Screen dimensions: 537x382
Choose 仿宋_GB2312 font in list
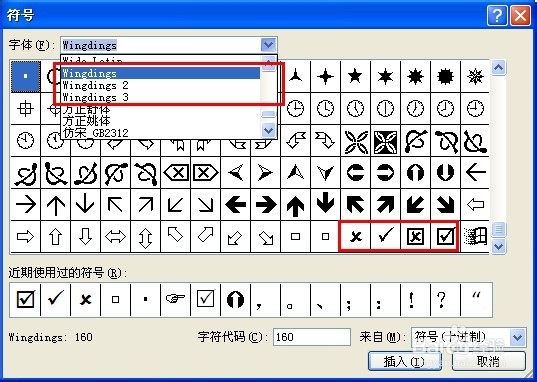[x=160, y=133]
